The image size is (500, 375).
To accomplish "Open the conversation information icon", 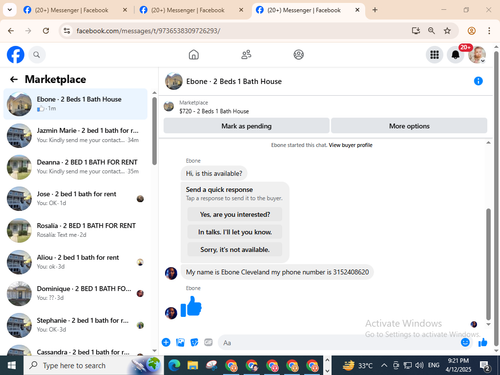I will click(x=478, y=81).
